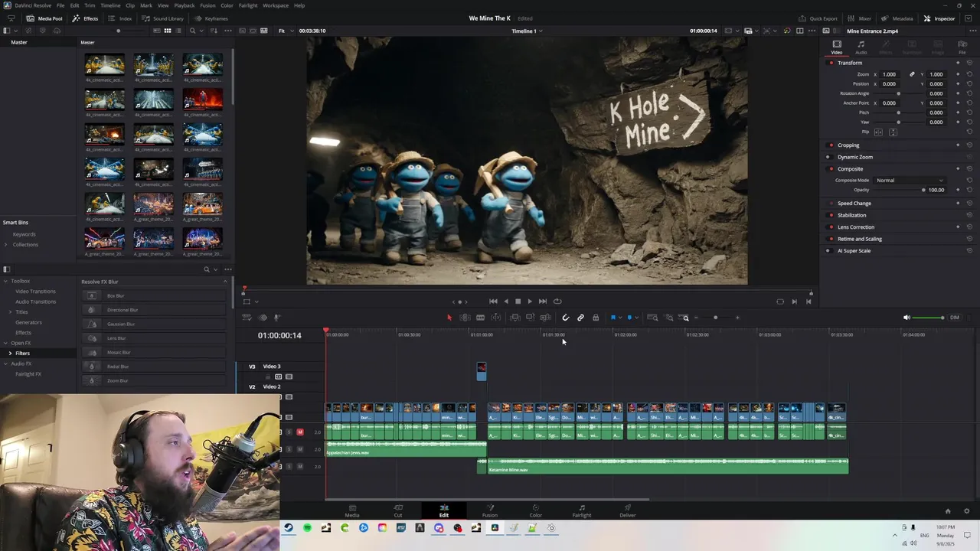Open the Mixer panel
The height and width of the screenshot is (551, 980).
tap(859, 18)
